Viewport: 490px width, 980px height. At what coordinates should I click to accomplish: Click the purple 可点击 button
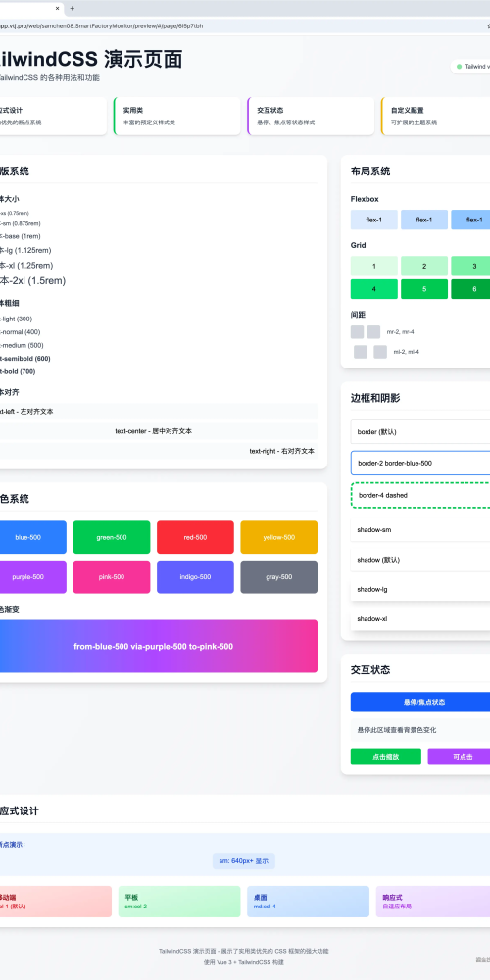pyautogui.click(x=459, y=757)
